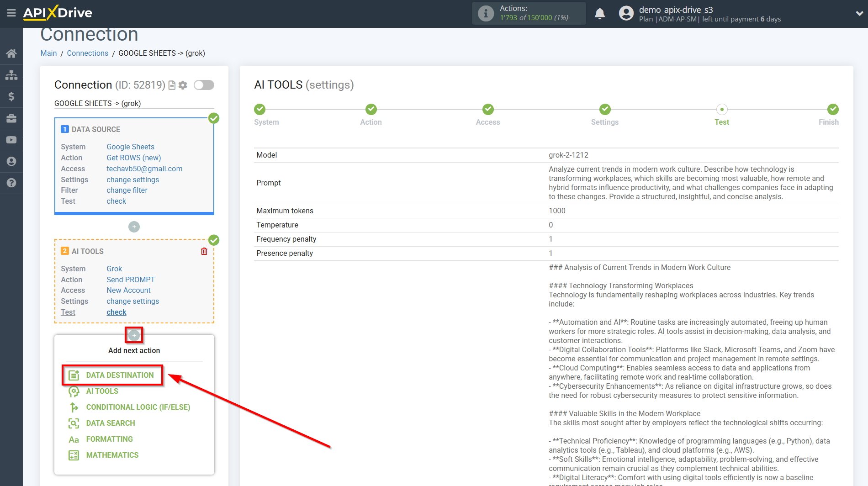Click the change filter link in Data Source

pos(127,190)
